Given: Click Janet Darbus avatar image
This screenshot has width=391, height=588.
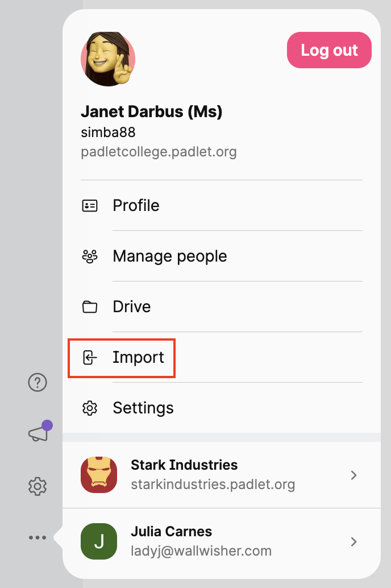Looking at the screenshot, I should 108,59.
